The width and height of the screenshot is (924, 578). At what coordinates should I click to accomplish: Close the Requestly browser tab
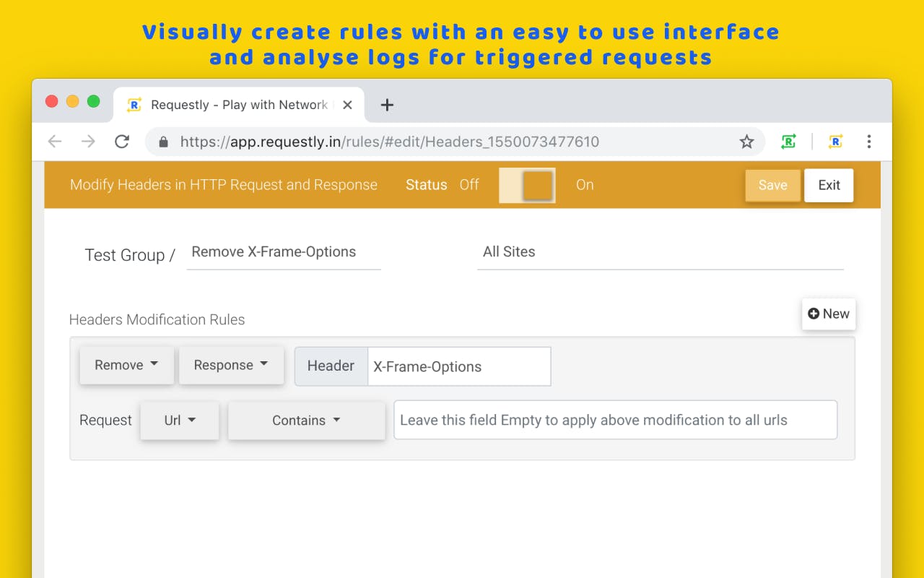pyautogui.click(x=347, y=105)
